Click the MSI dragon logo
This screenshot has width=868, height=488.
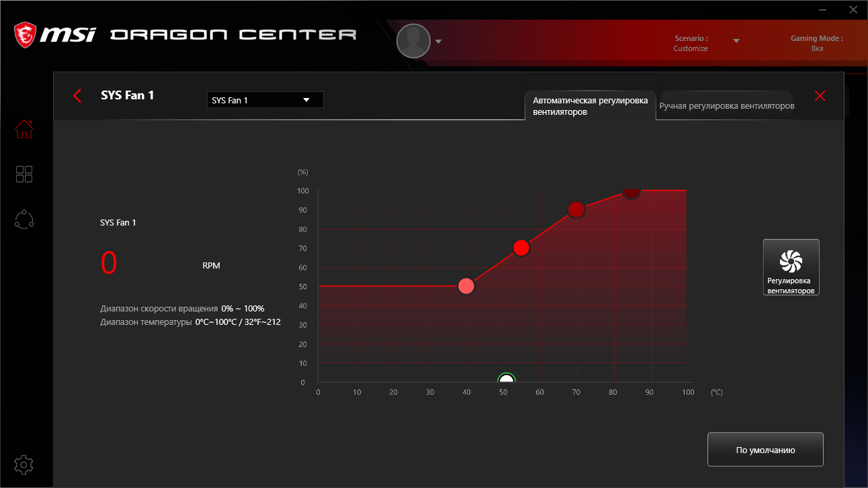click(26, 34)
